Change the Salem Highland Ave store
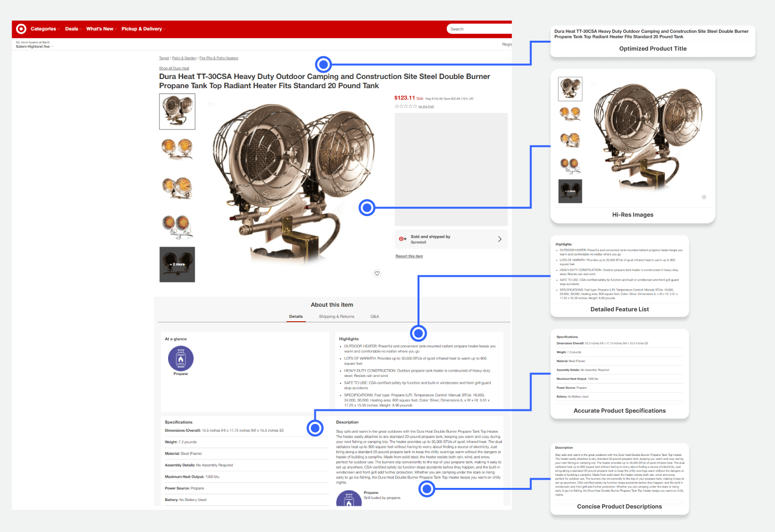 tap(34, 47)
